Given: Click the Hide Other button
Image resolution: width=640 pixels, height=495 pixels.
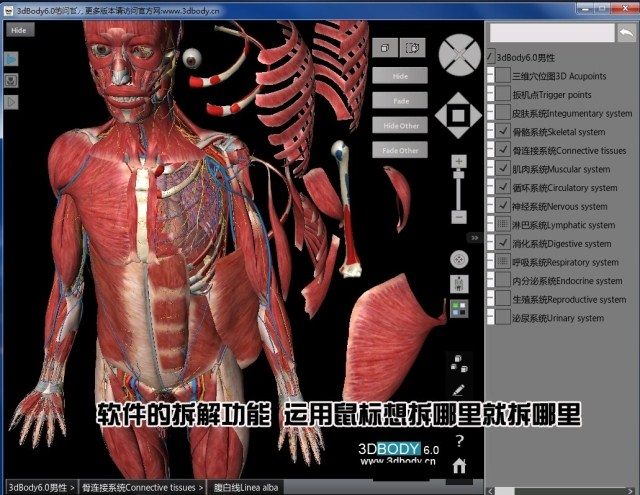Looking at the screenshot, I should [x=400, y=125].
